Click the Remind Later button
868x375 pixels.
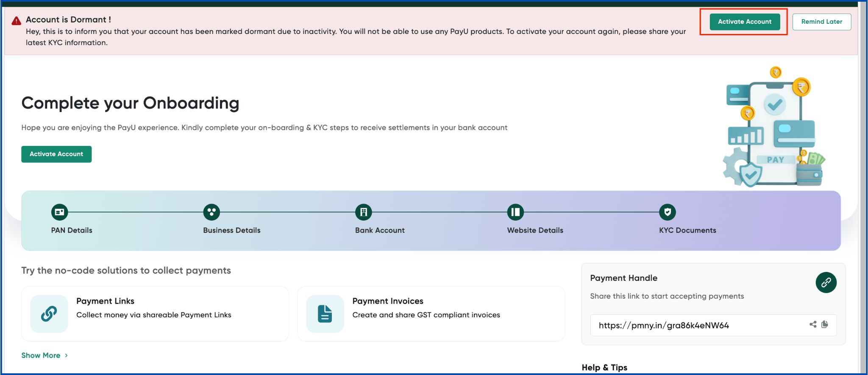point(821,22)
